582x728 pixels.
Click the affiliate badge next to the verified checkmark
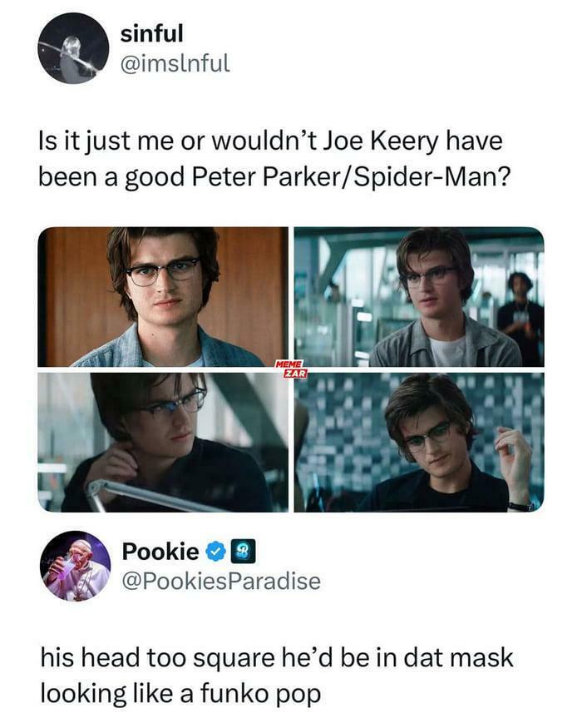236,551
